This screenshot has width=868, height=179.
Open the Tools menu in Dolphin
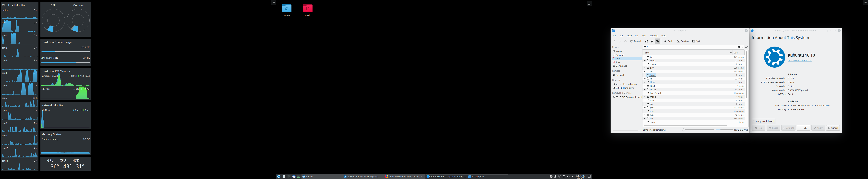pos(644,36)
